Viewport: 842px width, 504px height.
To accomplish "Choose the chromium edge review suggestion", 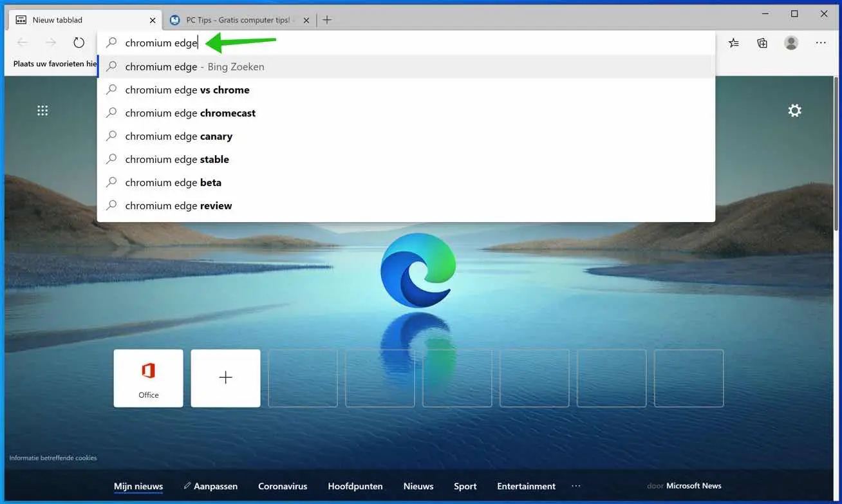I will 406,206.
